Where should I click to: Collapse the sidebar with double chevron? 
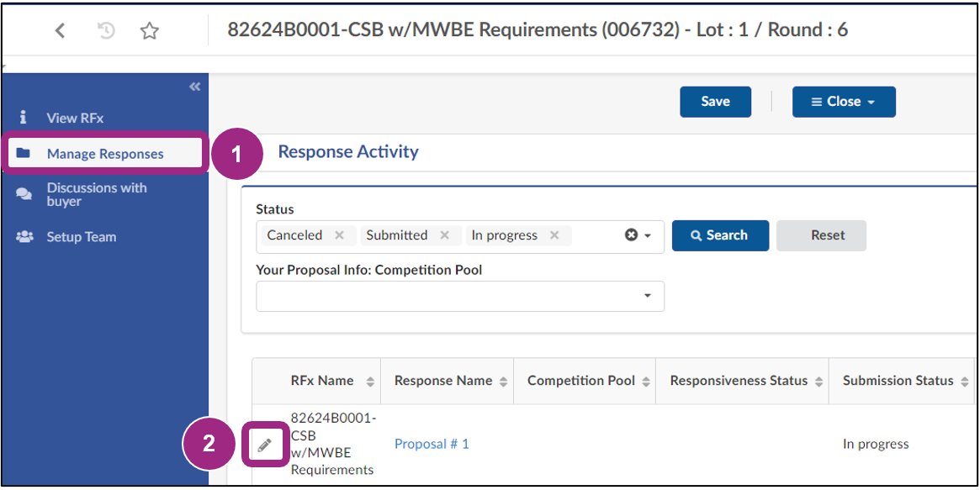click(194, 87)
